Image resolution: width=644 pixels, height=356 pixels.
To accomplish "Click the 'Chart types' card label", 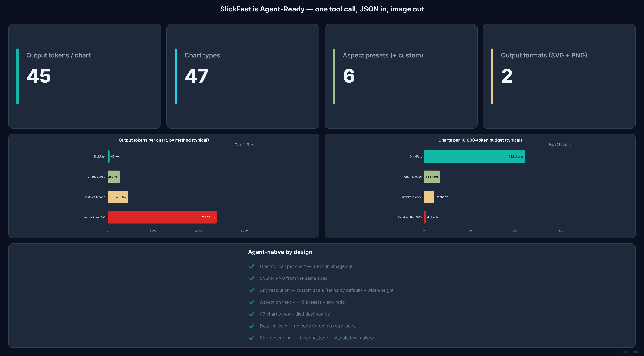I will tap(202, 55).
